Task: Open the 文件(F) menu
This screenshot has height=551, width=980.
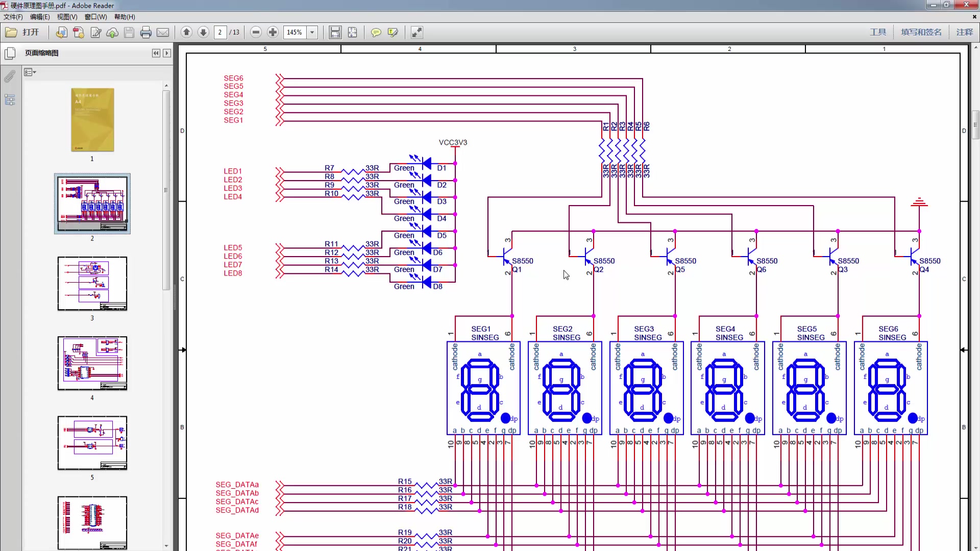Action: [x=13, y=17]
